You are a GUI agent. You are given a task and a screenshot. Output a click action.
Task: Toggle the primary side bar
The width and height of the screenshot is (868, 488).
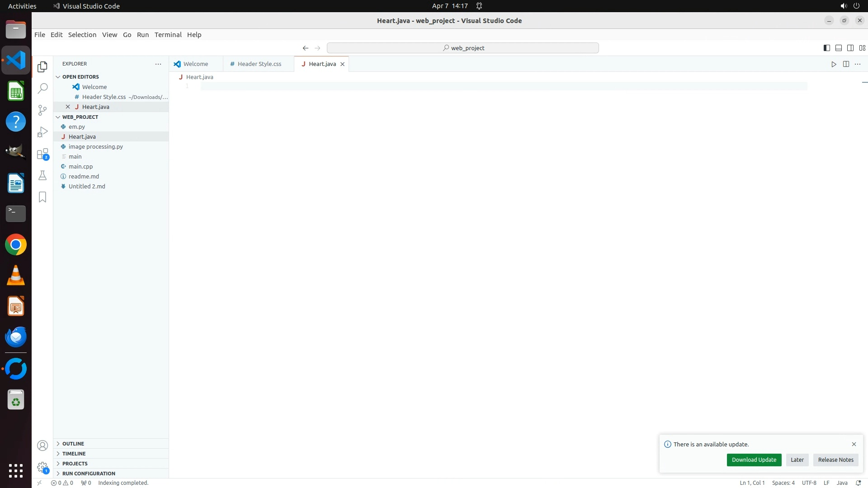[x=826, y=48]
